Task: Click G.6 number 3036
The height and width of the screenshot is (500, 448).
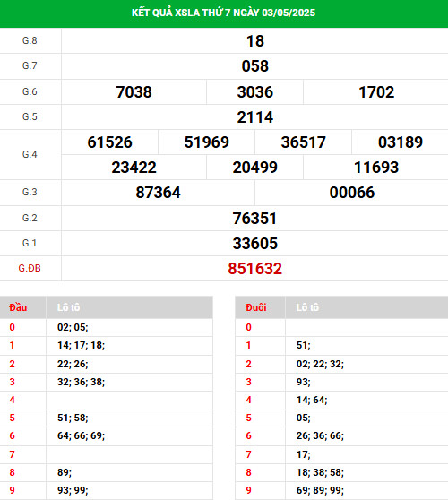Action: click(255, 92)
